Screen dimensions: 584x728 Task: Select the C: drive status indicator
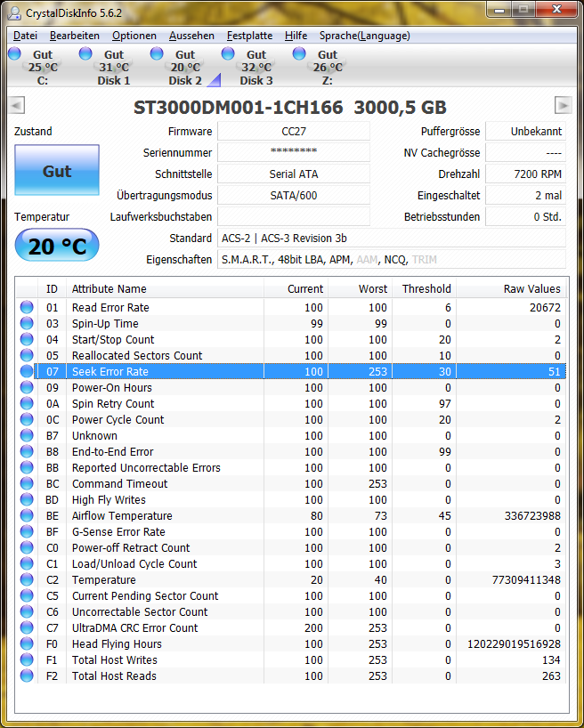coord(15,54)
